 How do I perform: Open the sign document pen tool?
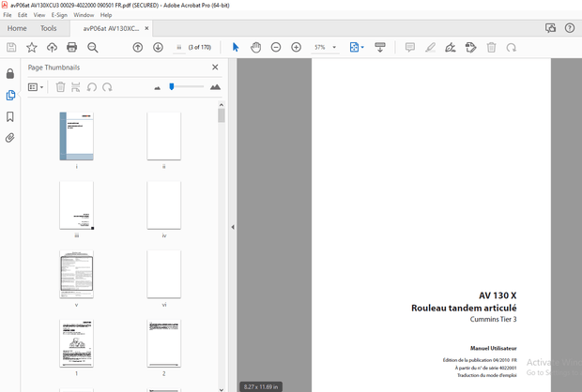[x=451, y=48]
